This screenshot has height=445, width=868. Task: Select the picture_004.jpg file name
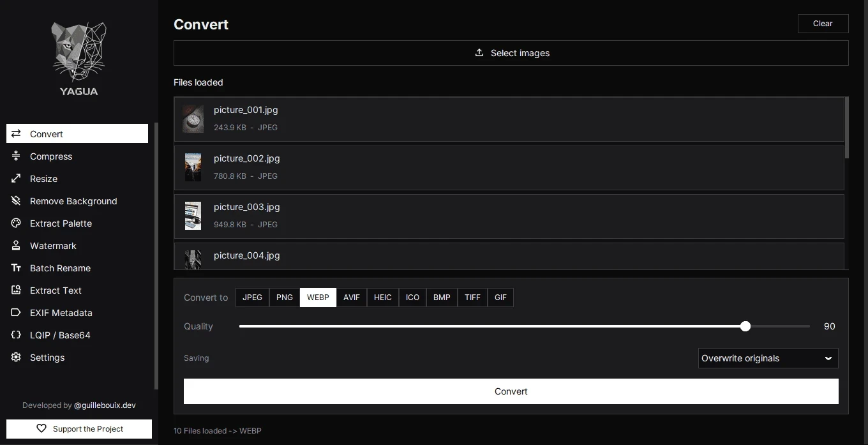point(247,255)
